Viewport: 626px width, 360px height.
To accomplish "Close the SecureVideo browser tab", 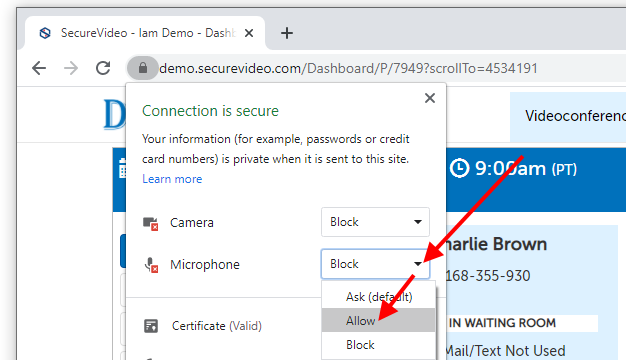I will coord(249,33).
